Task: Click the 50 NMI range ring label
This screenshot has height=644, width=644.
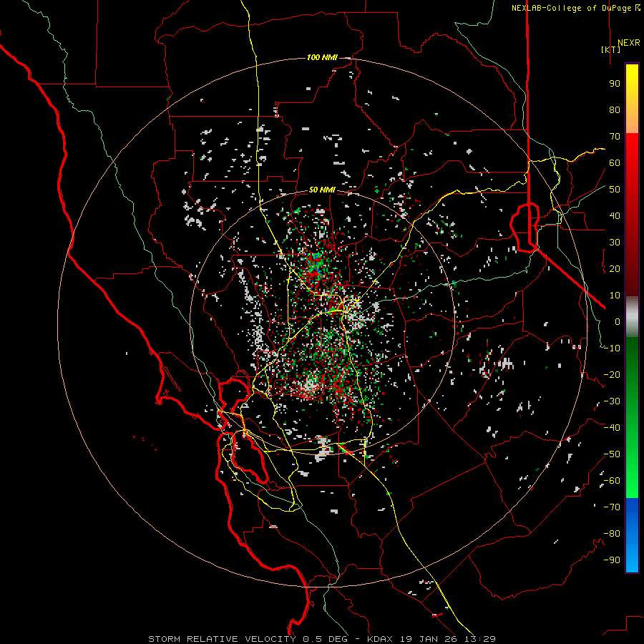Action: (x=322, y=190)
